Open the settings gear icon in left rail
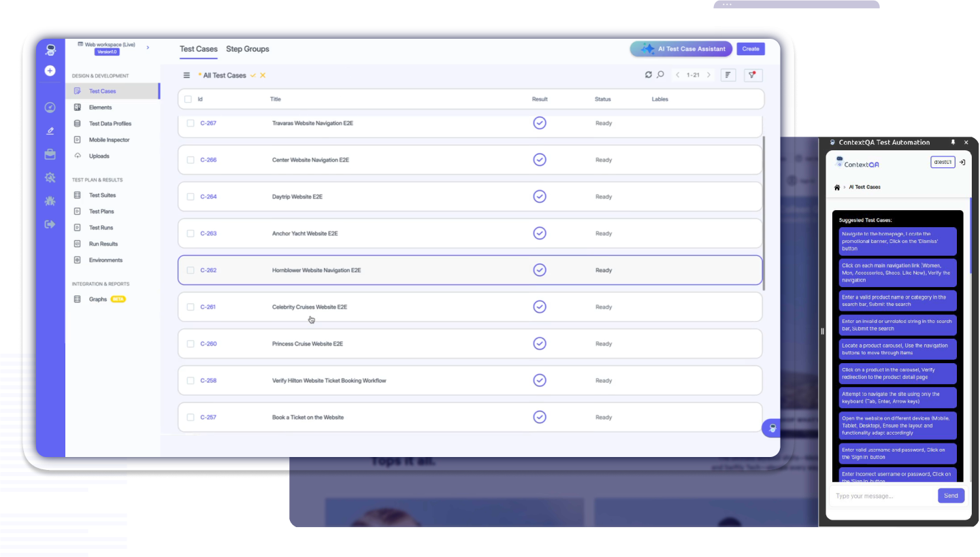 pos(50,178)
